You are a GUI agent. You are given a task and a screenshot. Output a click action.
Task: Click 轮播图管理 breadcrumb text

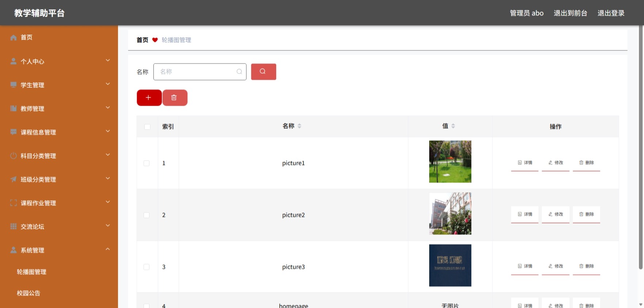tap(176, 40)
